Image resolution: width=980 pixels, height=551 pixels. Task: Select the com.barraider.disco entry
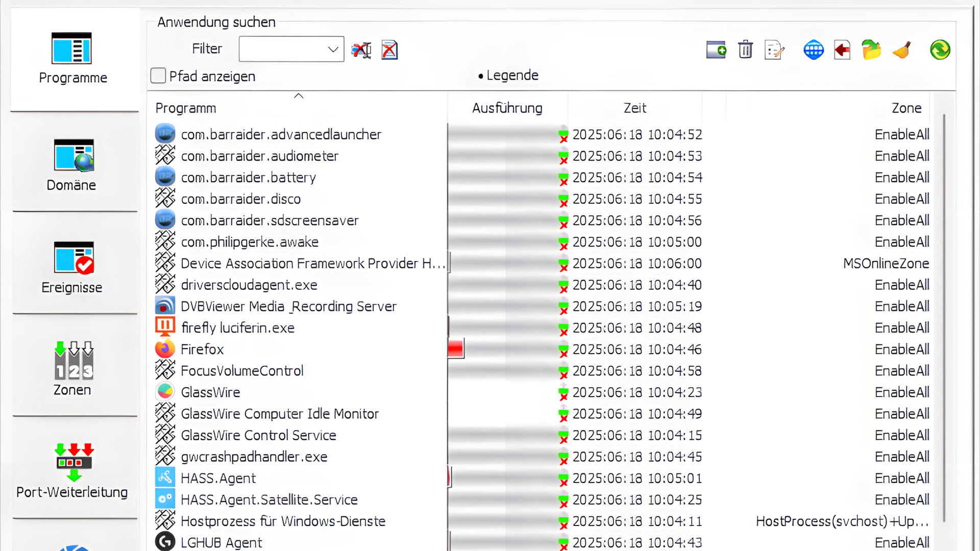point(241,198)
